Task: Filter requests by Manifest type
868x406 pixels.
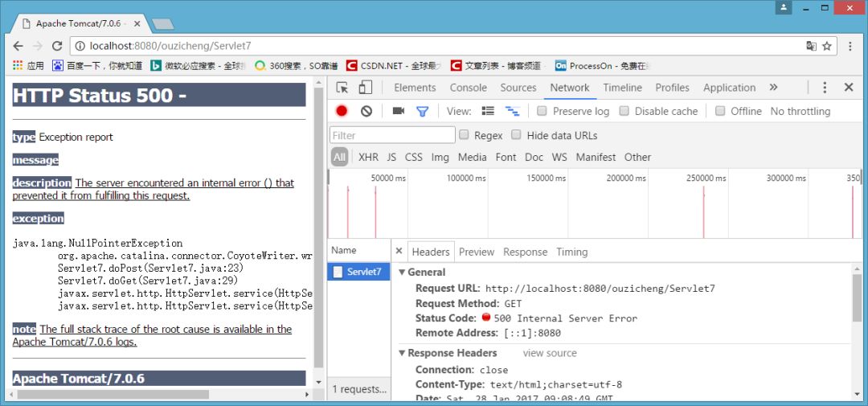Action: tap(596, 158)
